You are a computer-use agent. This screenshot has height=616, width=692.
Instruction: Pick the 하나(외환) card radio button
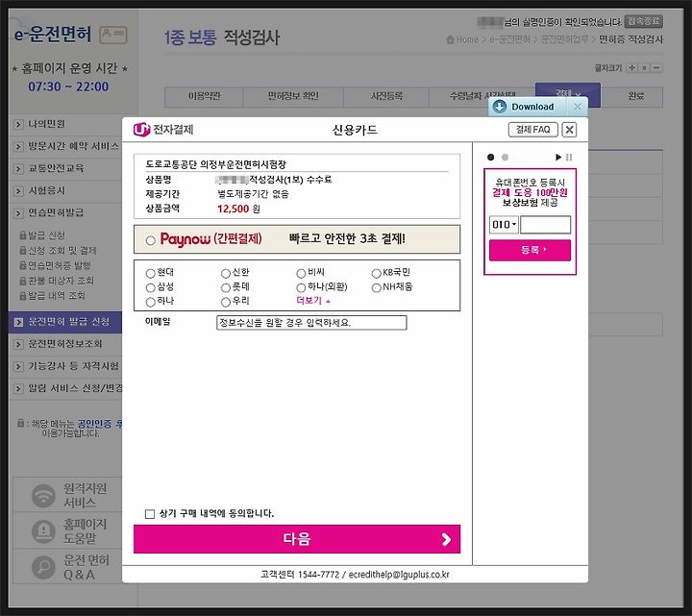301,287
